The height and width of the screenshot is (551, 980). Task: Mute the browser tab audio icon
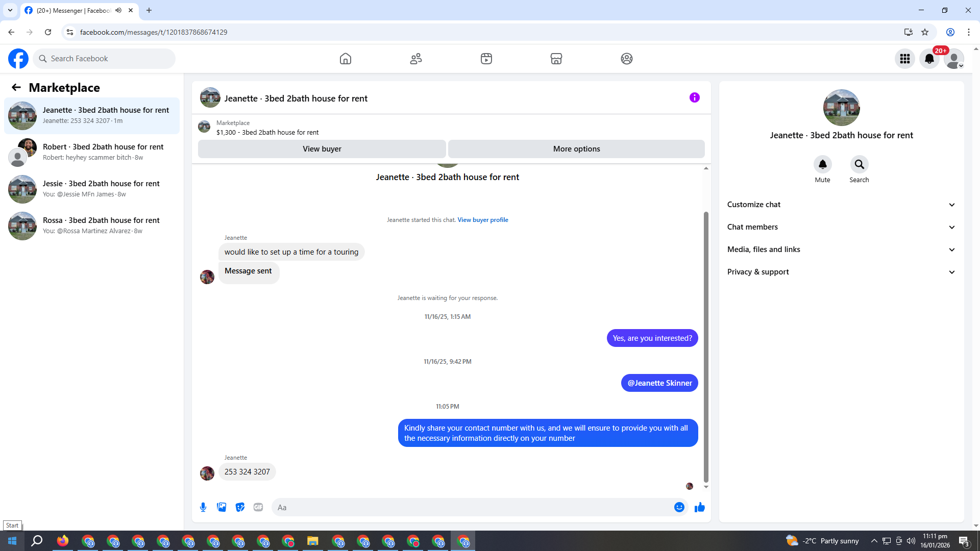(118, 10)
